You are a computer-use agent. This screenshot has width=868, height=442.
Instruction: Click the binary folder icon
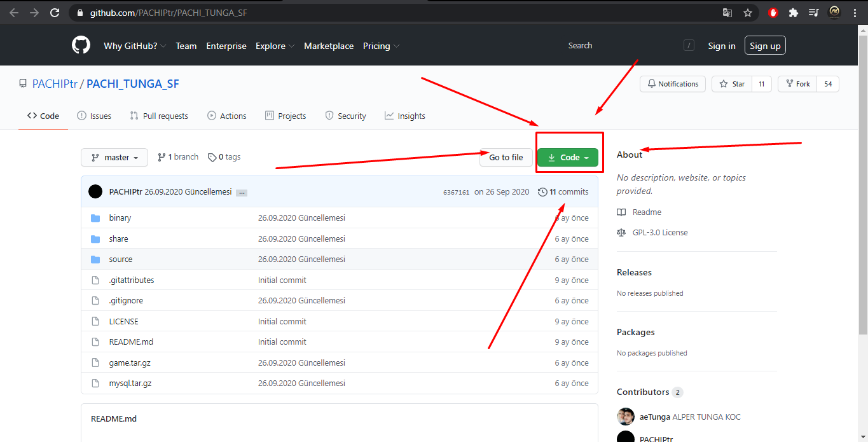point(95,218)
